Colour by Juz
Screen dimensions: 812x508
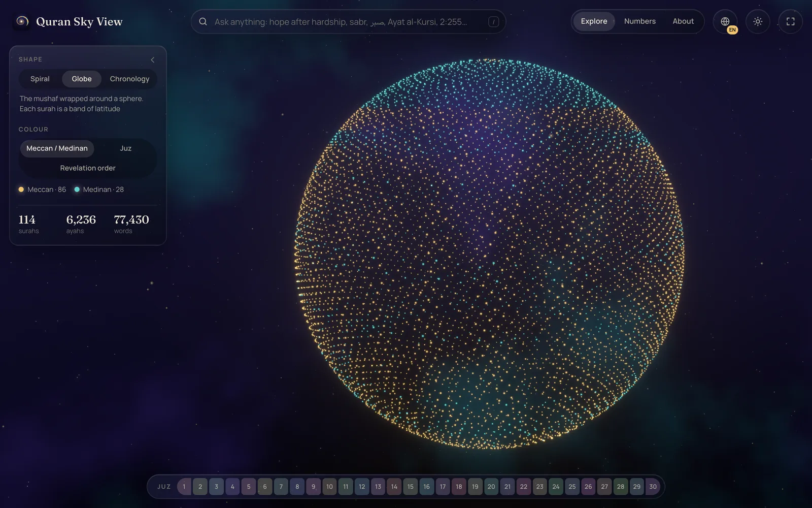[x=125, y=148]
